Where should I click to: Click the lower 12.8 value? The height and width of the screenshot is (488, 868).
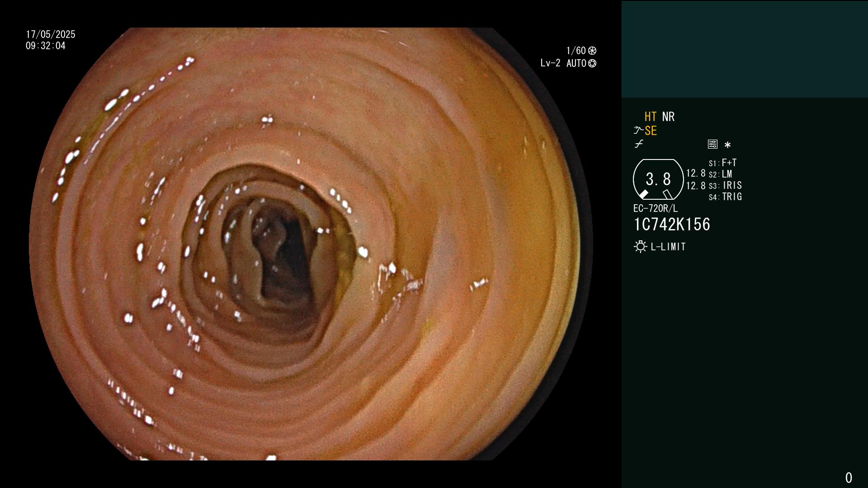696,186
